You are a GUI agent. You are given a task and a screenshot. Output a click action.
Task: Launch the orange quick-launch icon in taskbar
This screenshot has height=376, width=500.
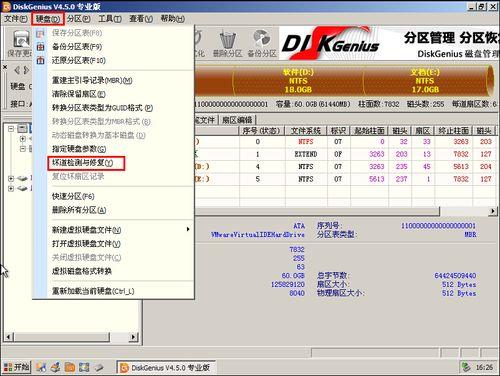[70, 368]
